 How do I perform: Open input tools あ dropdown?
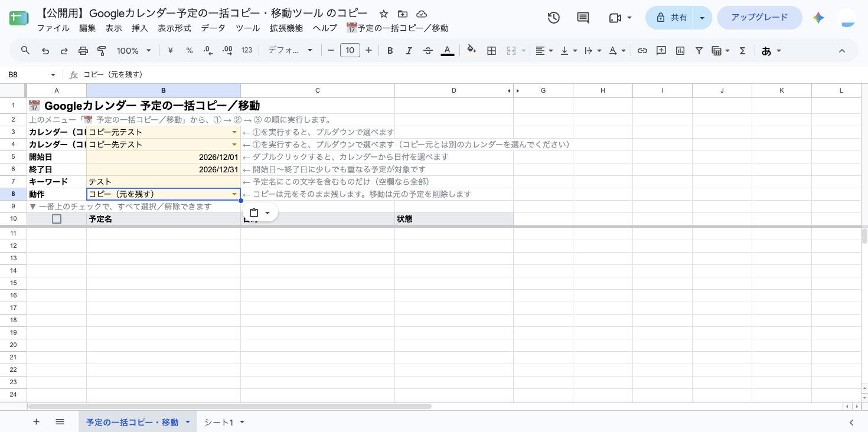click(771, 51)
